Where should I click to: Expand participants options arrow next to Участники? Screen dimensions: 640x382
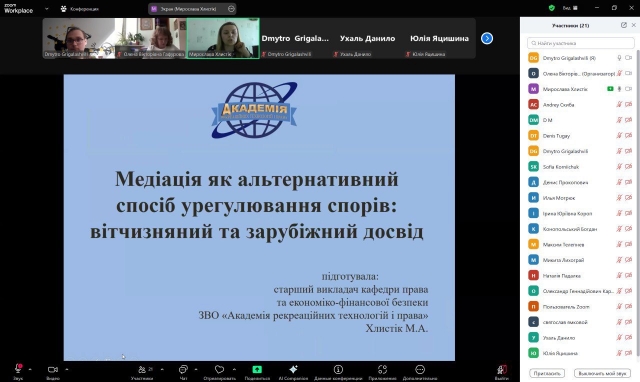[162, 369]
